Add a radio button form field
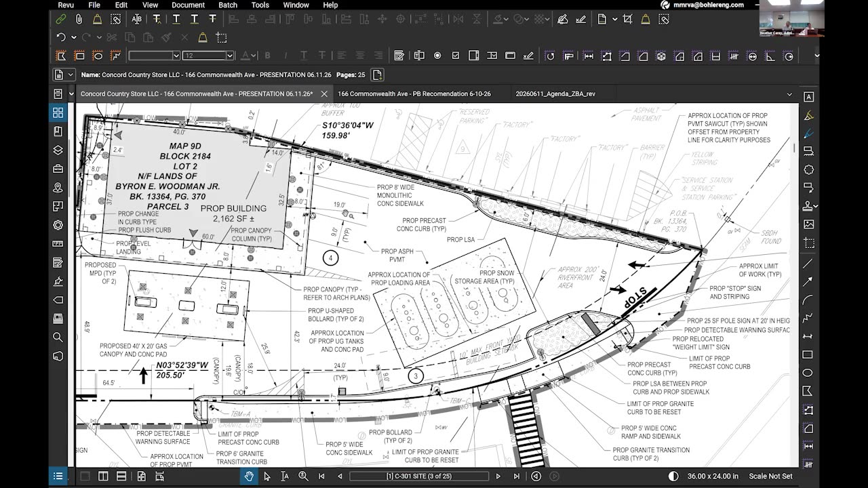Image resolution: width=868 pixels, height=488 pixels. tap(437, 56)
